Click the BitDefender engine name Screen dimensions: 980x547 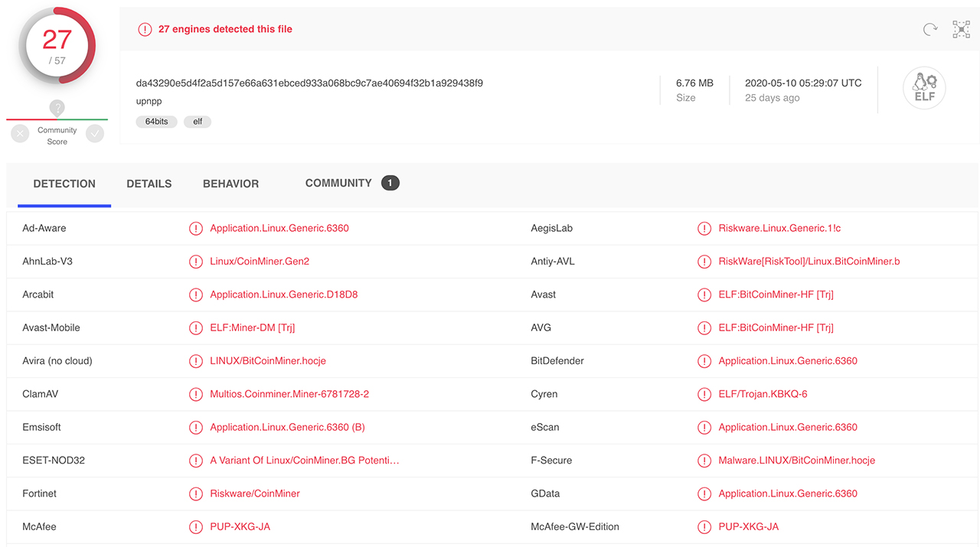tap(557, 361)
